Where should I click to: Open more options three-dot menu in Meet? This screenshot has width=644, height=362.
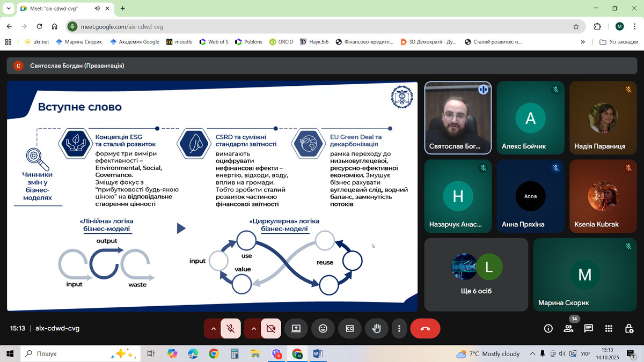(399, 329)
